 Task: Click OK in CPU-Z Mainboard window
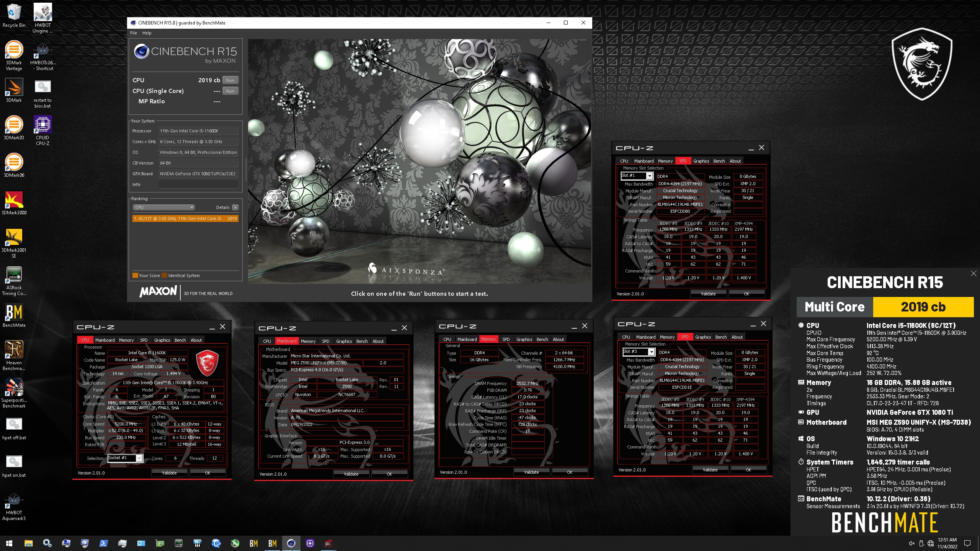pos(389,474)
